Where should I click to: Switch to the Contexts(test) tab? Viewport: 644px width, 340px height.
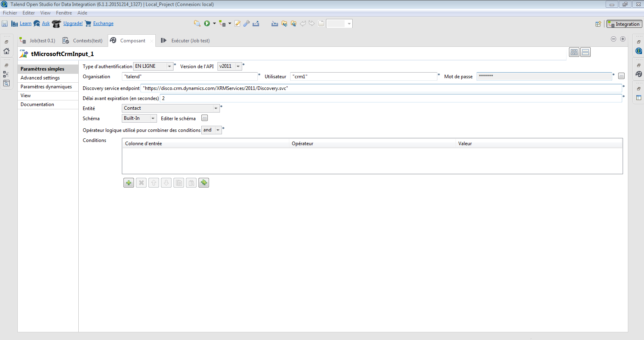(x=83, y=40)
